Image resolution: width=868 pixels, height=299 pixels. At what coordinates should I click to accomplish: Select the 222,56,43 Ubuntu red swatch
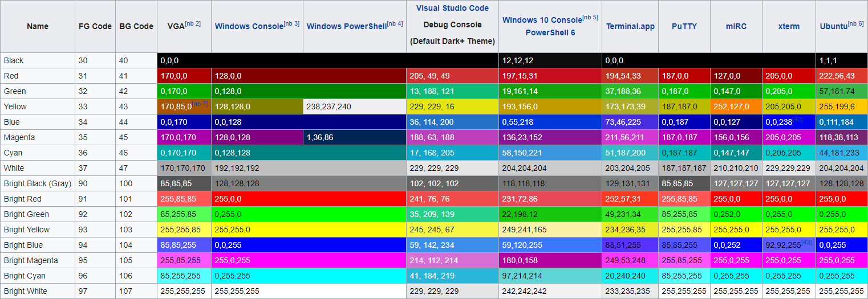click(842, 76)
